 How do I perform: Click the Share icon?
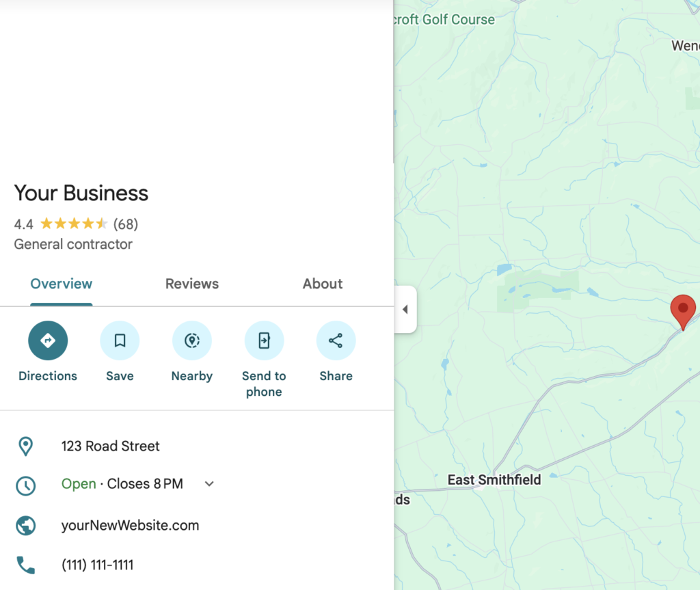click(336, 340)
